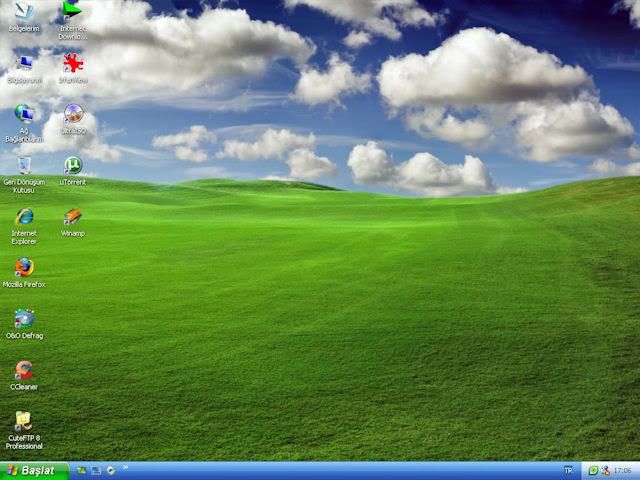The height and width of the screenshot is (480, 640).
Task: Open the TR language bar indicator
Action: 568,471
